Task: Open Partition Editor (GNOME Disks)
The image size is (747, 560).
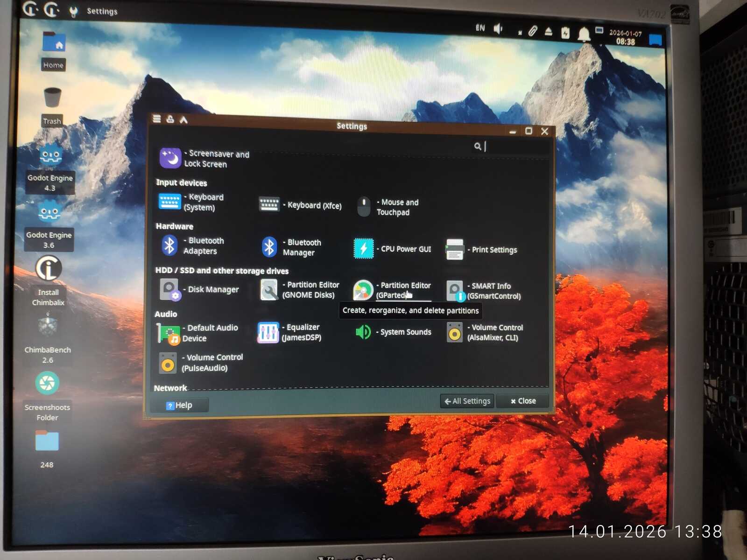Action: pyautogui.click(x=299, y=290)
